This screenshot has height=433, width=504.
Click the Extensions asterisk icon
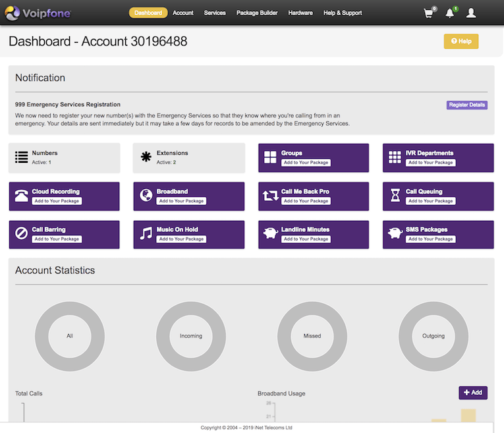[146, 157]
